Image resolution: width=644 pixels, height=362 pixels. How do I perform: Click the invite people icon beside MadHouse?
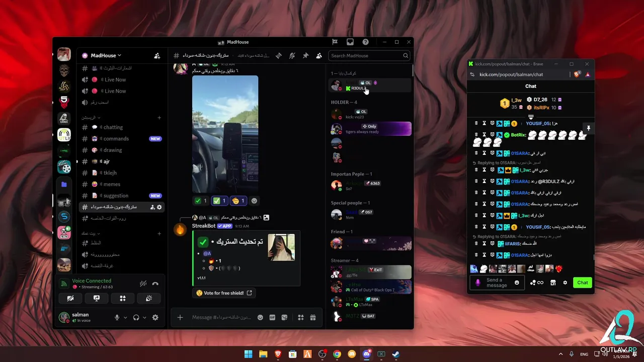coord(157,56)
